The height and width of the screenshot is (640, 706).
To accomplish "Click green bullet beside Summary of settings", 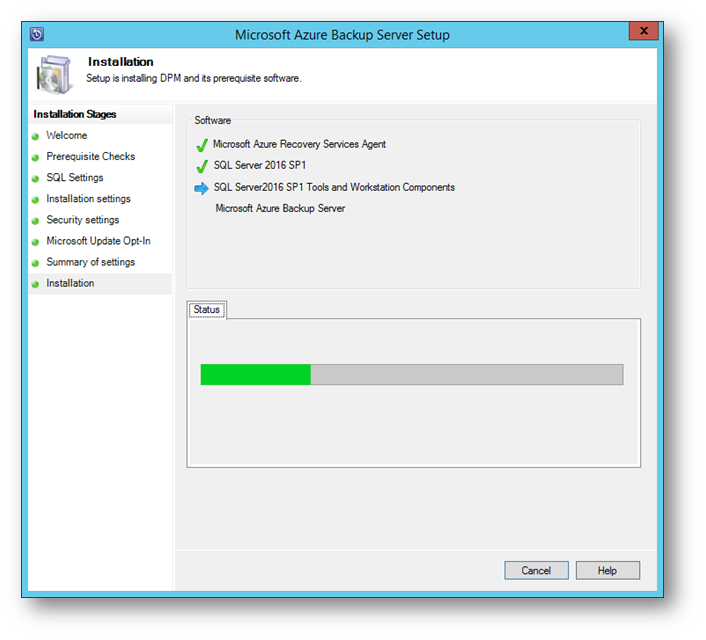I will pos(36,263).
